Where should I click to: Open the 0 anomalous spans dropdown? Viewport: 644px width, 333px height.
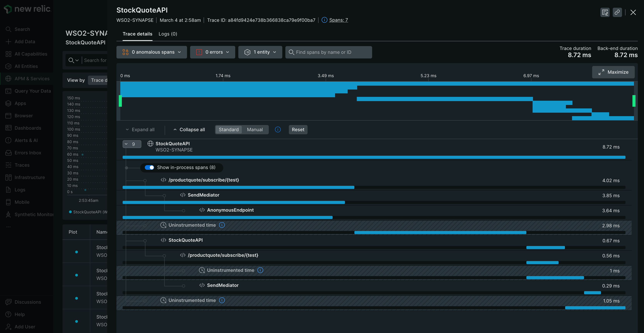[152, 52]
